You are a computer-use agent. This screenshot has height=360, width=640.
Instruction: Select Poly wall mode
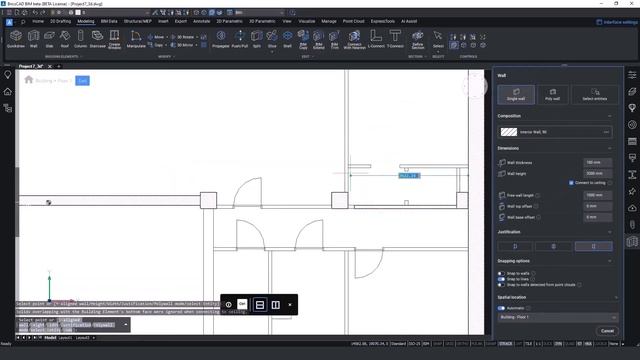553,95
